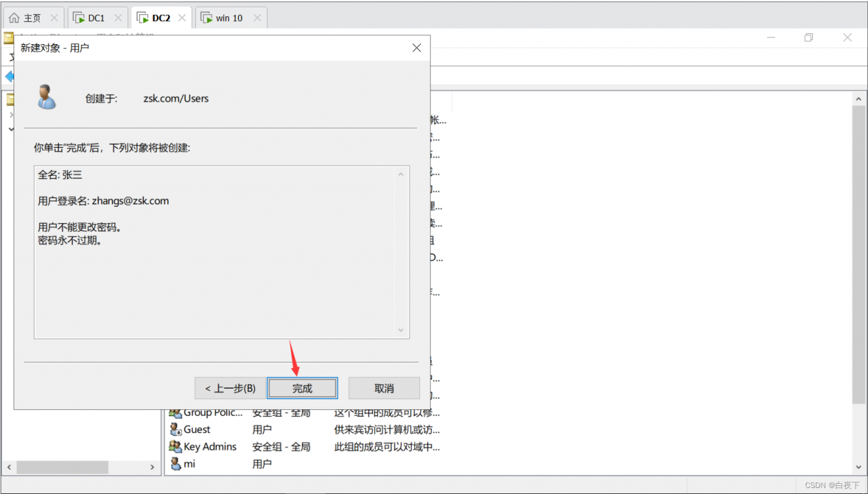The height and width of the screenshot is (494, 868).
Task: Click the summary box scroll up arrow
Action: [401, 174]
